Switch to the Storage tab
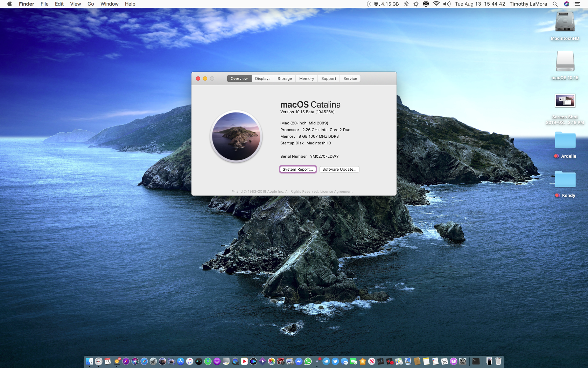Screen dimensions: 588x368 [285, 79]
